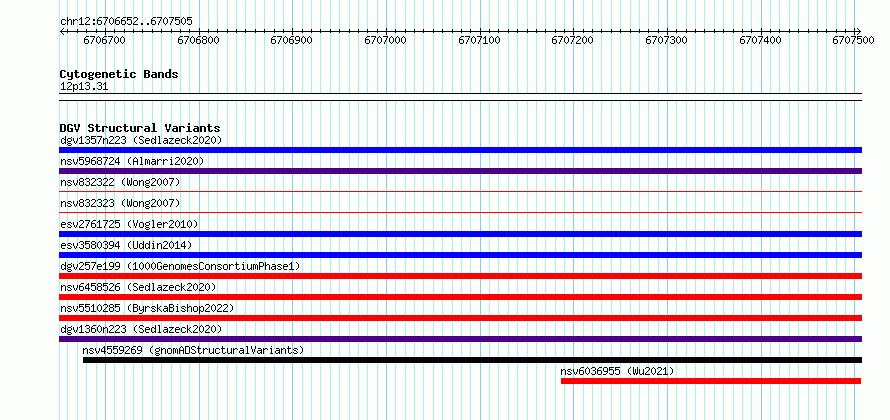The width and height of the screenshot is (890, 420).
Task: Click the blue bar under esv2761725
Action: (x=460, y=234)
